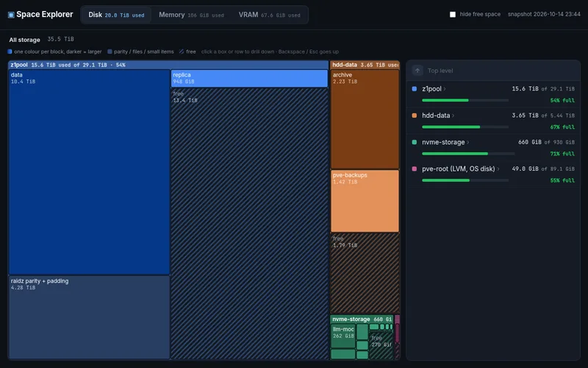Screen dimensions: 588x368
Task: Switch to the Disk tab
Action: (x=116, y=15)
